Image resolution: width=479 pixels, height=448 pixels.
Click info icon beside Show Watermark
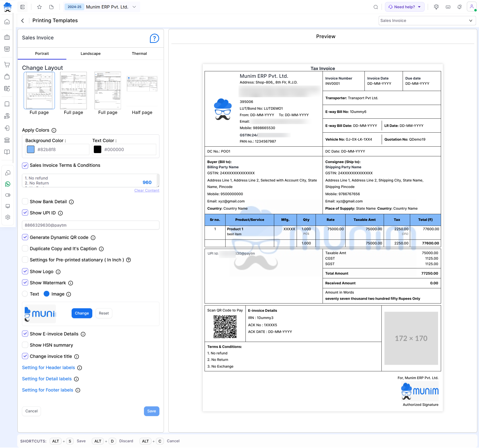point(71,283)
